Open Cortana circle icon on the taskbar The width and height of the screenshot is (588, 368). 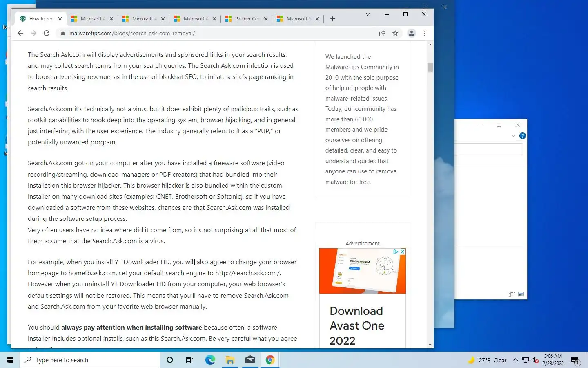(x=170, y=360)
